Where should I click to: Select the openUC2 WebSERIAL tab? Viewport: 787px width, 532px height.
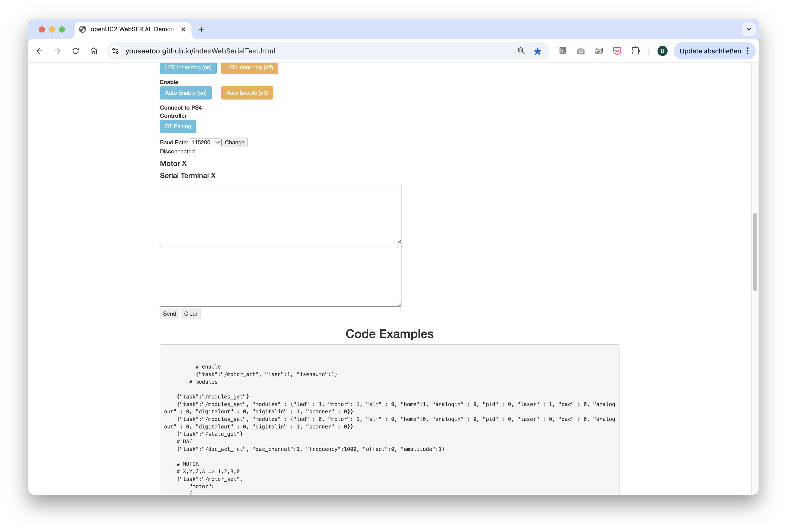(132, 29)
